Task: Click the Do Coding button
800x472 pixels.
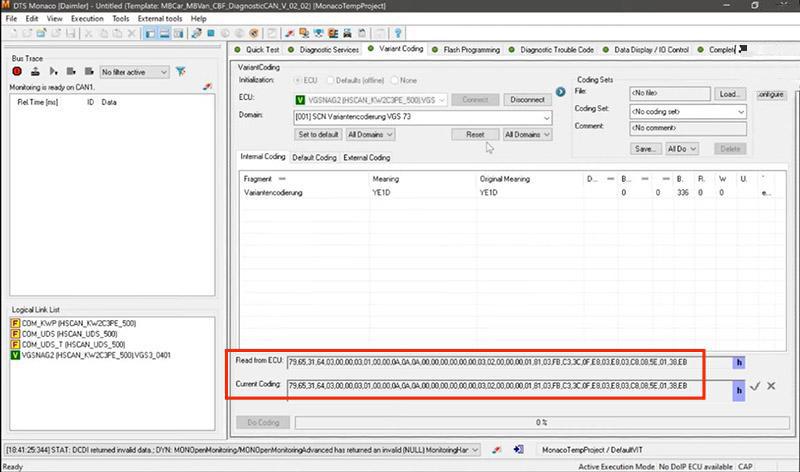Action: [x=263, y=423]
